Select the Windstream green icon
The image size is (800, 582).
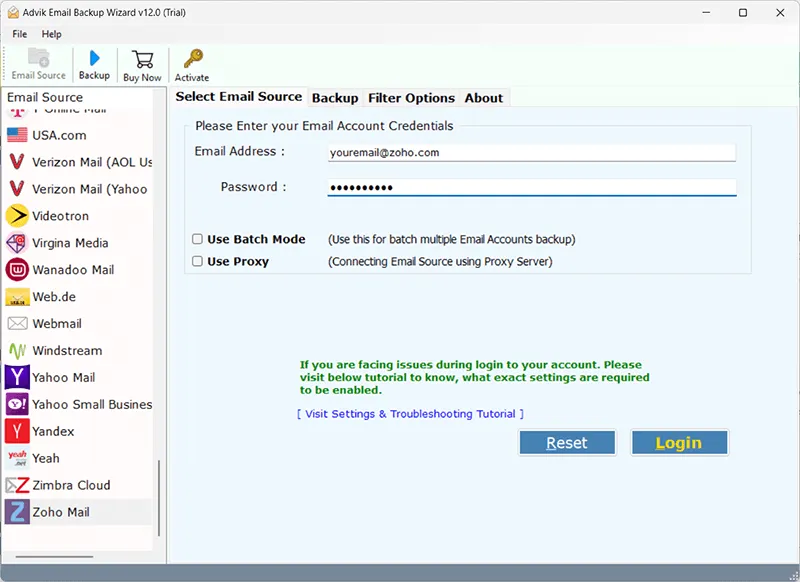(17, 350)
